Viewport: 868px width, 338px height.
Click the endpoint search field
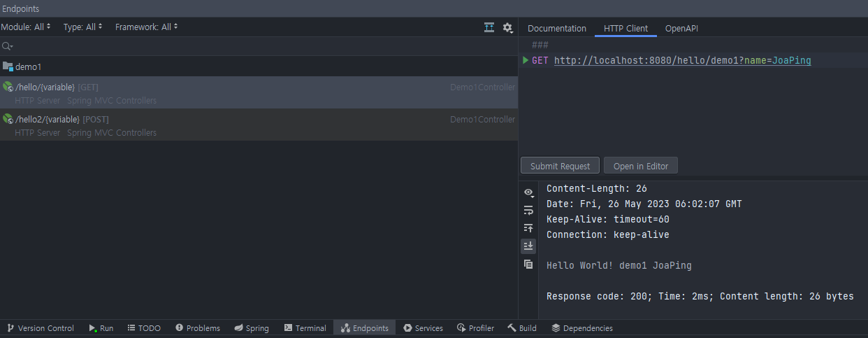coord(259,46)
